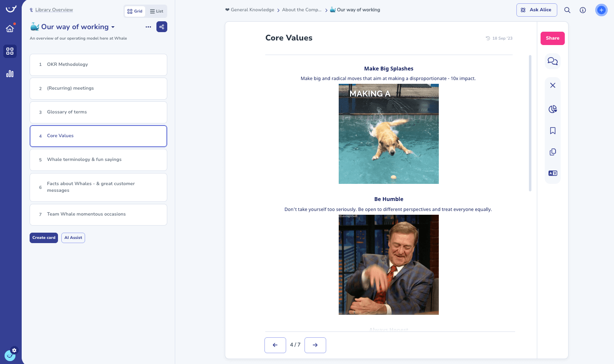614x364 pixels.
Task: Switch the board view to List
Action: pos(156,11)
